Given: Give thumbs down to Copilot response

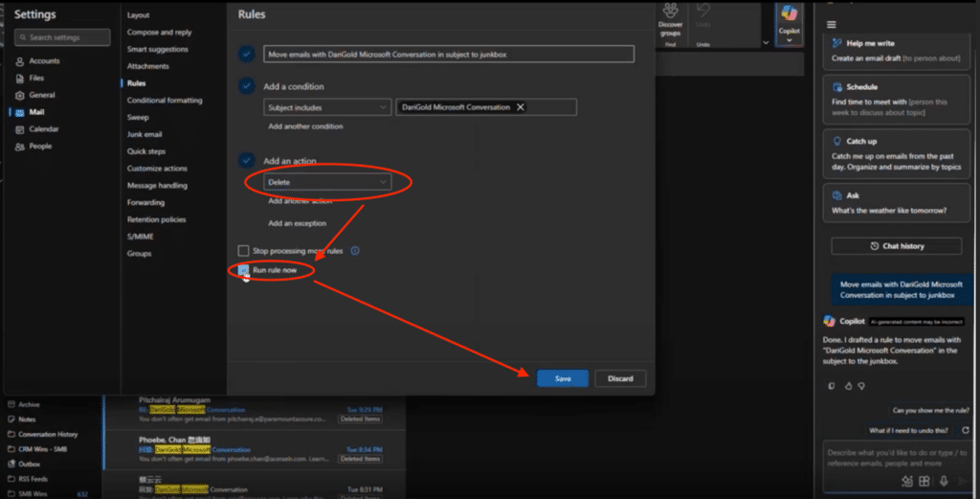Looking at the screenshot, I should 861,386.
